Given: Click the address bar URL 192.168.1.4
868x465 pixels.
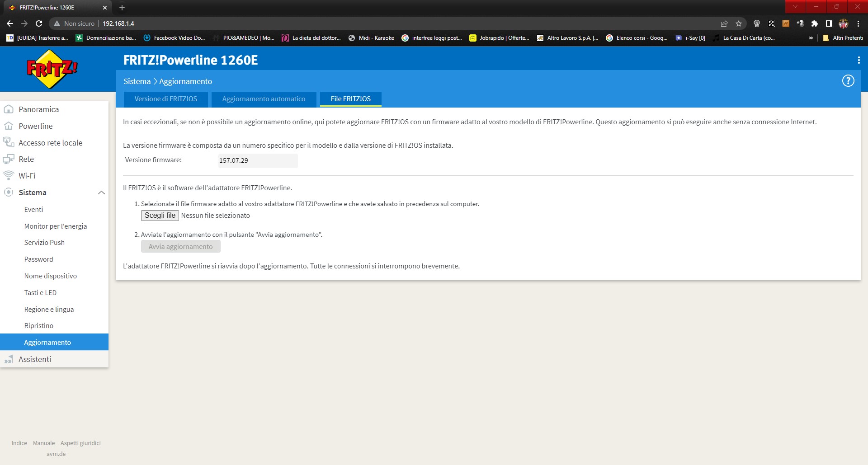Looking at the screenshot, I should click(x=118, y=23).
